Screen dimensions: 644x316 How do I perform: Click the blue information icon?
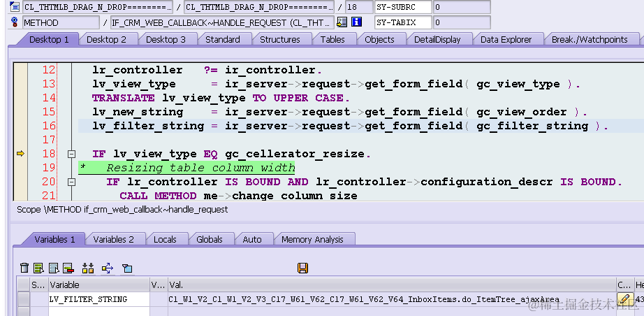[356, 22]
